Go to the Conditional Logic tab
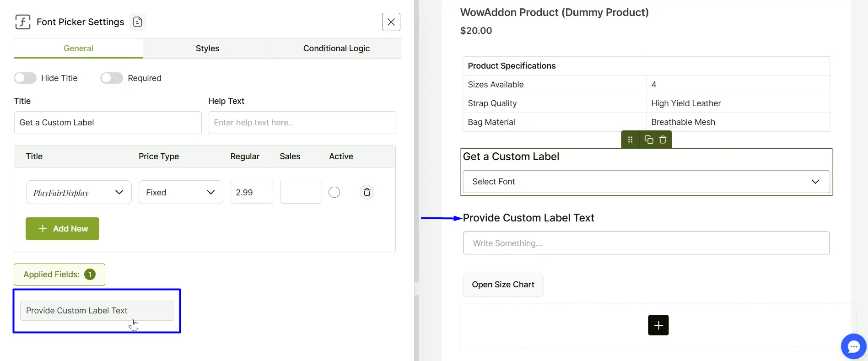Image resolution: width=868 pixels, height=361 pixels. click(336, 48)
